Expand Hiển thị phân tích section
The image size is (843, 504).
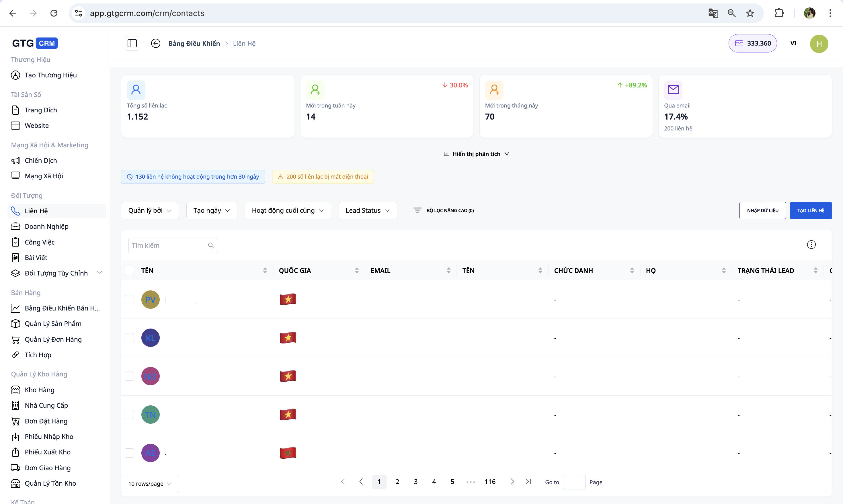476,154
